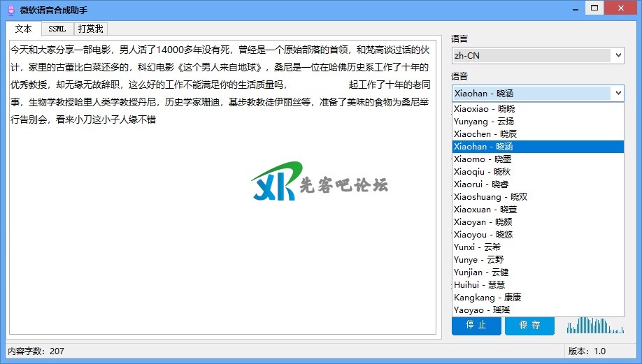This screenshot has height=364, width=642.
Task: Pick Xiaoshuang - 晓双 voice
Action: point(490,197)
